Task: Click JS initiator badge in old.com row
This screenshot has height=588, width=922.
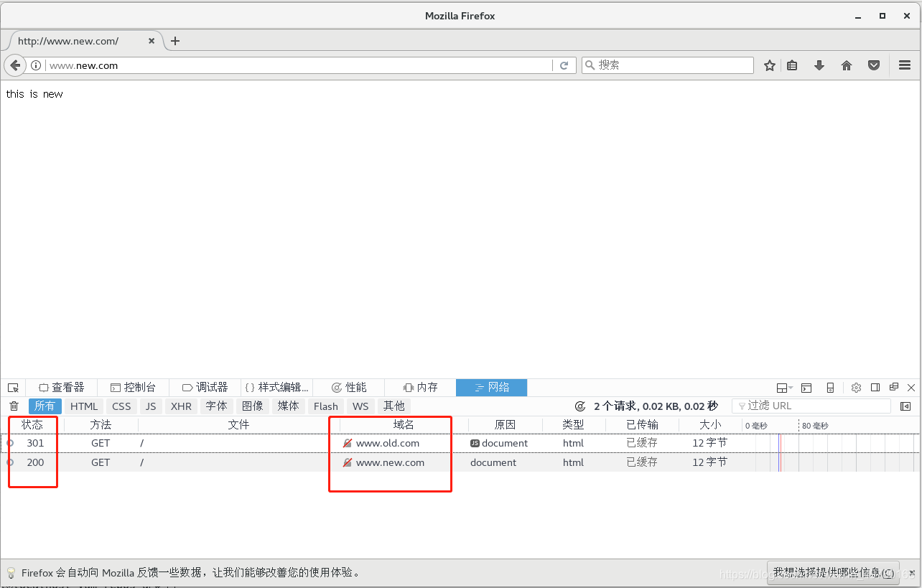Action: (475, 444)
